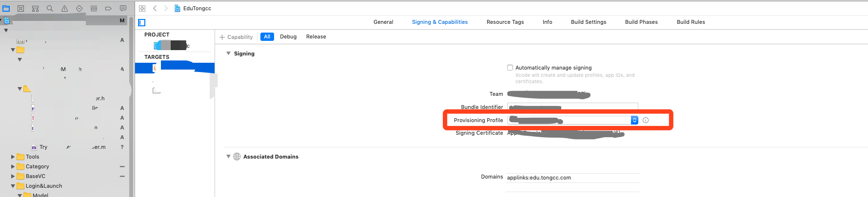Collapse the Associated Domains section
The width and height of the screenshot is (868, 197).
pyautogui.click(x=228, y=157)
